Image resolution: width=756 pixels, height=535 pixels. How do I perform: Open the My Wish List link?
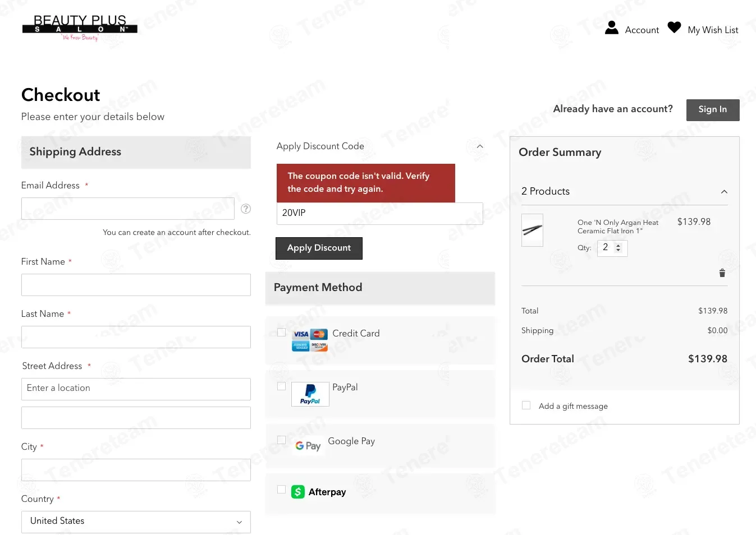[x=713, y=30]
